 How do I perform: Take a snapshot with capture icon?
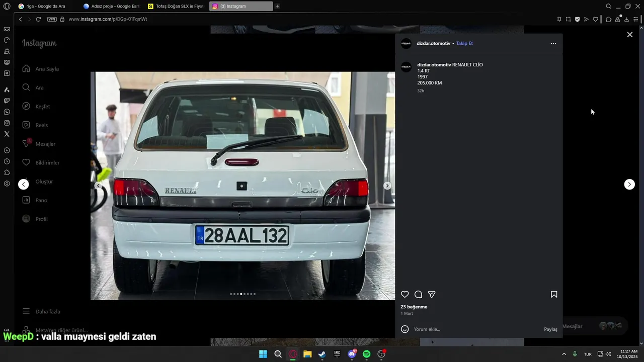(x=568, y=19)
